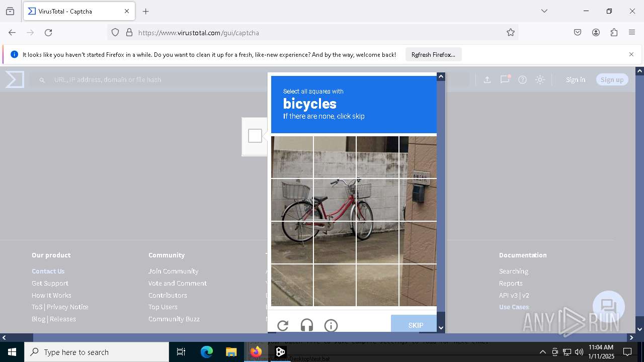Open Task View on taskbar
Screen dimensions: 644x362
click(x=181, y=352)
